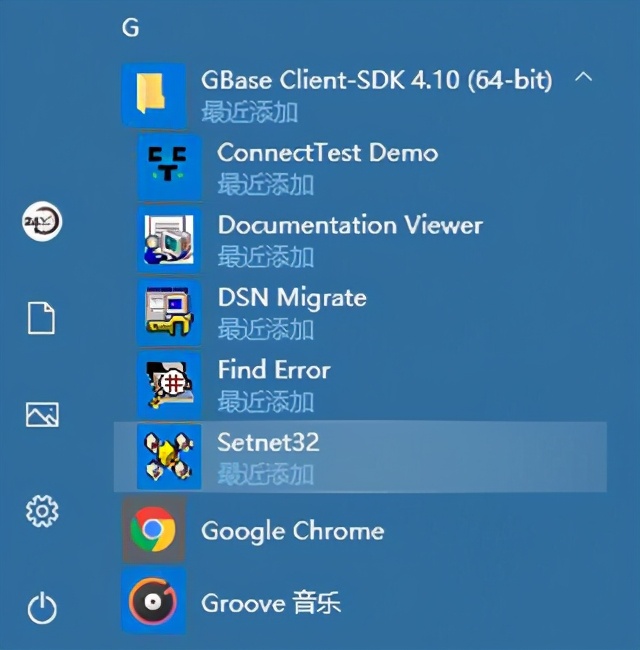Launch Google Chrome from its icon
The width and height of the screenshot is (640, 650).
(153, 530)
